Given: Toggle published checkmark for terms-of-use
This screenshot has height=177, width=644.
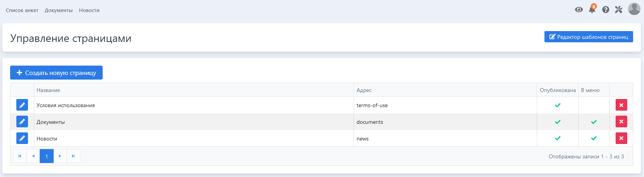Looking at the screenshot, I should pos(557,105).
